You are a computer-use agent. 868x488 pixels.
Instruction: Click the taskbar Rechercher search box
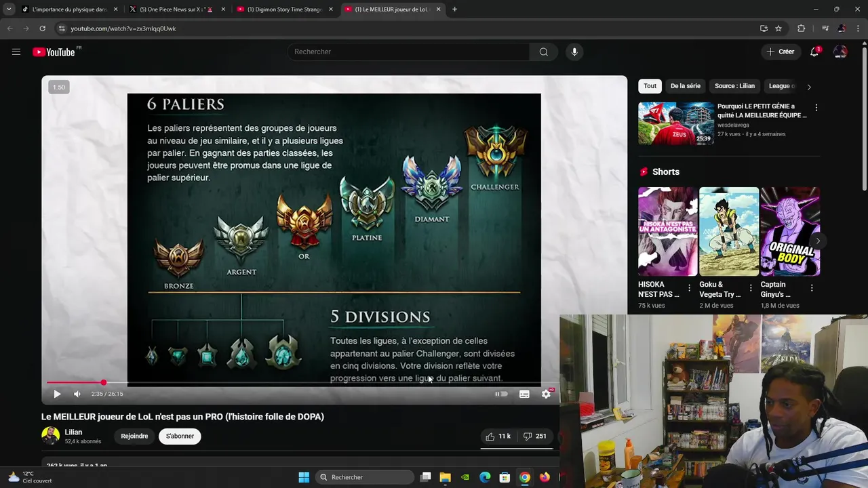[365, 477]
